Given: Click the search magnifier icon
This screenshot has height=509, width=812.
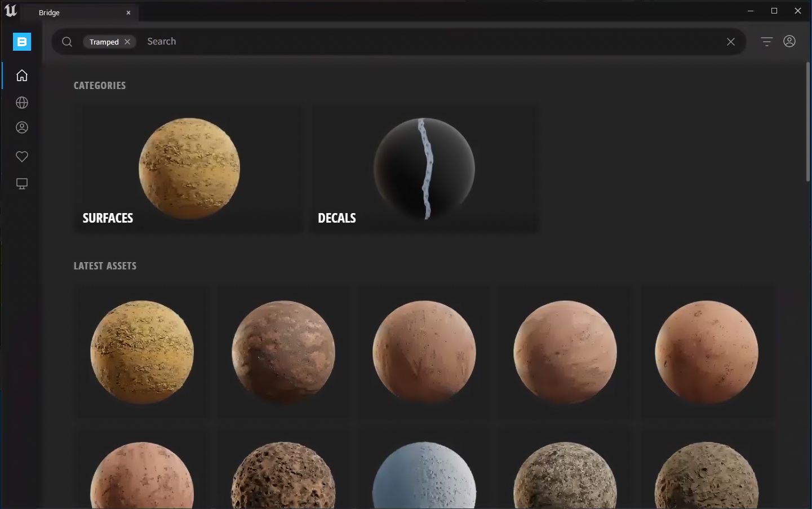Looking at the screenshot, I should pyautogui.click(x=67, y=42).
